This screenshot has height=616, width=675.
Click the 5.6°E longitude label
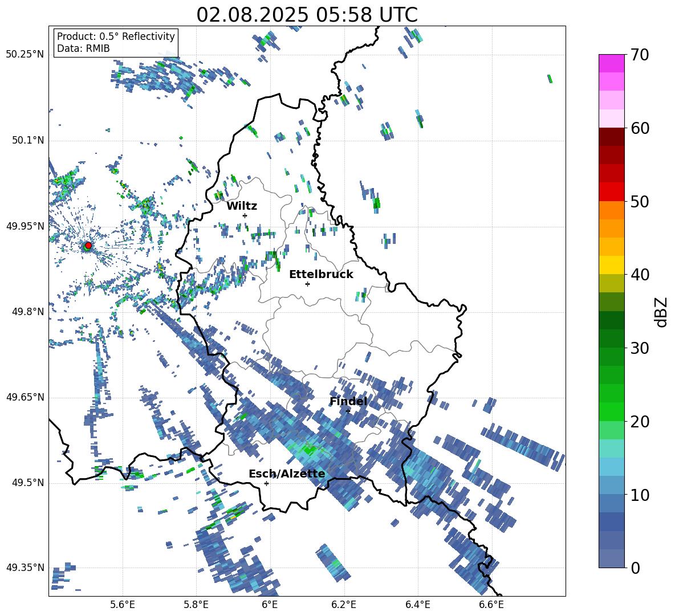pyautogui.click(x=122, y=605)
